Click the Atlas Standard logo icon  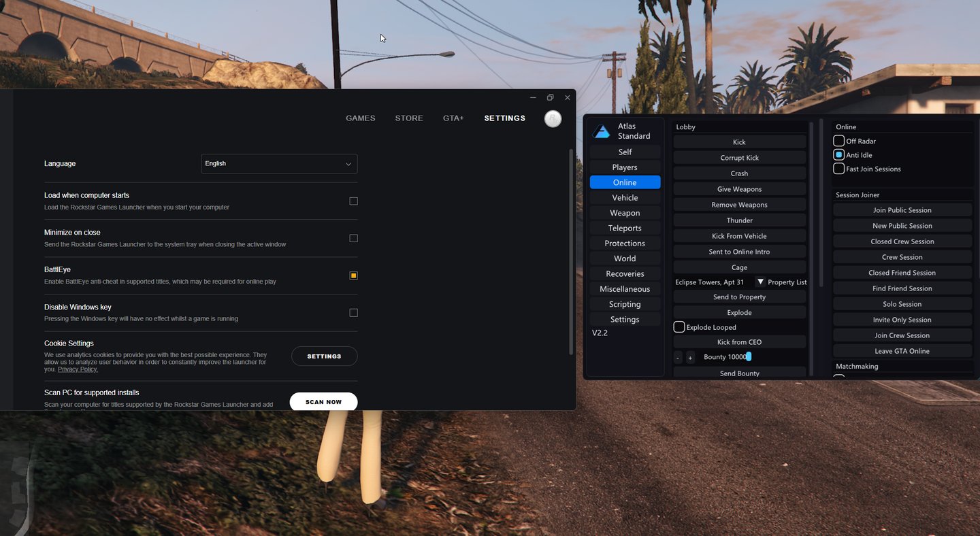602,131
